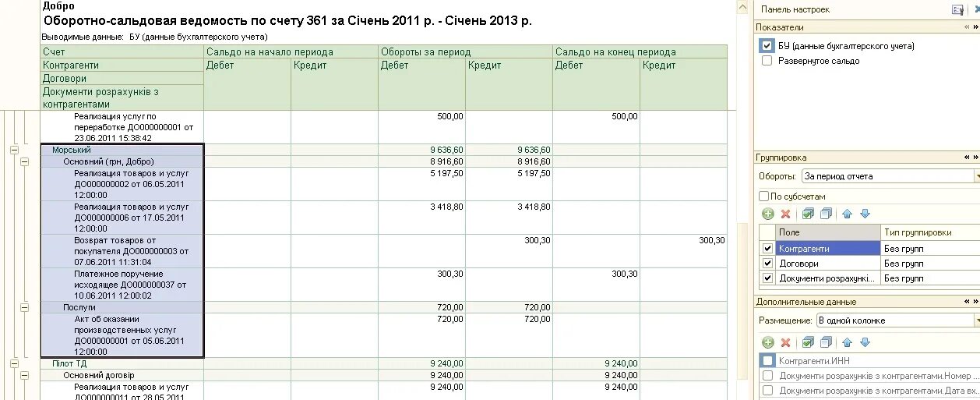Select Реализация услуг по переработке ДО000000001 row
The width and height of the screenshot is (980, 400).
pos(122,127)
